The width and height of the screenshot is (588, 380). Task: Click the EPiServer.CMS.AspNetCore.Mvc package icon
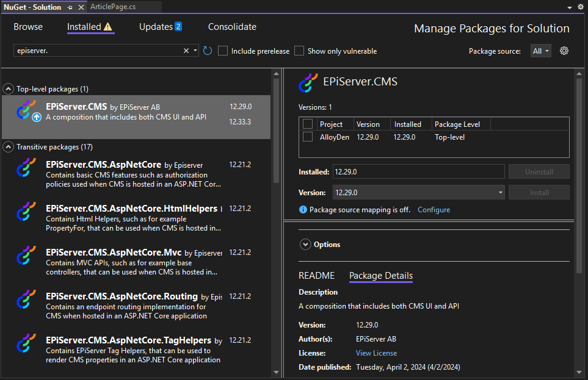pyautogui.click(x=26, y=256)
